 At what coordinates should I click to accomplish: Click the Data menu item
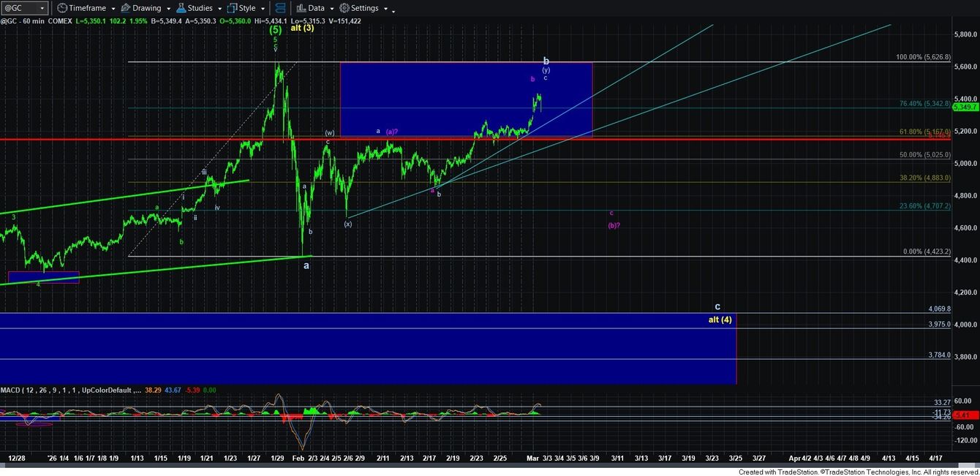316,8
